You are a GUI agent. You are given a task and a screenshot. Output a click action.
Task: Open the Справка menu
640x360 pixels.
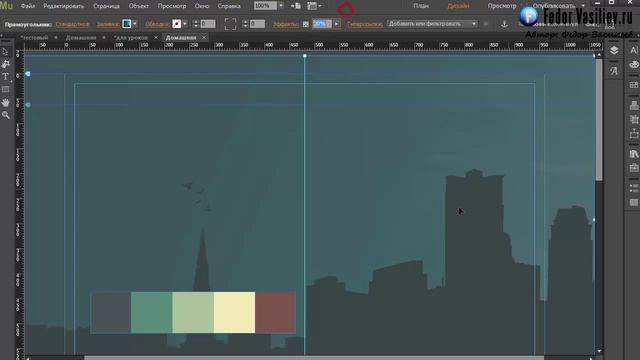click(229, 6)
